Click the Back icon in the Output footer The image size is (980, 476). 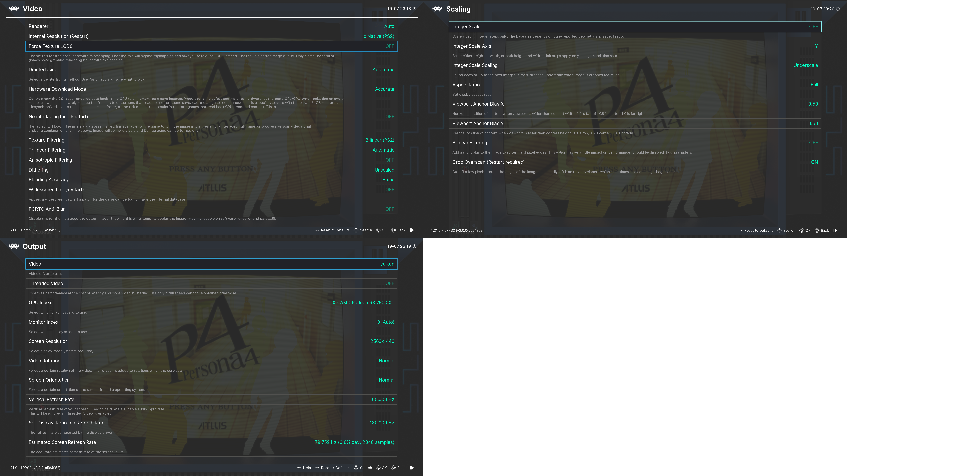pos(393,468)
